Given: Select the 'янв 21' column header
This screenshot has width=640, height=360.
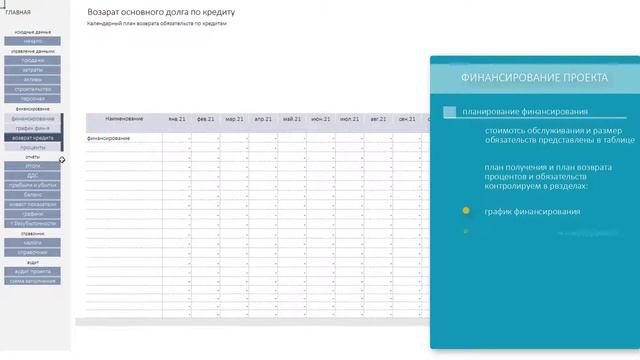Looking at the screenshot, I should (177, 119).
